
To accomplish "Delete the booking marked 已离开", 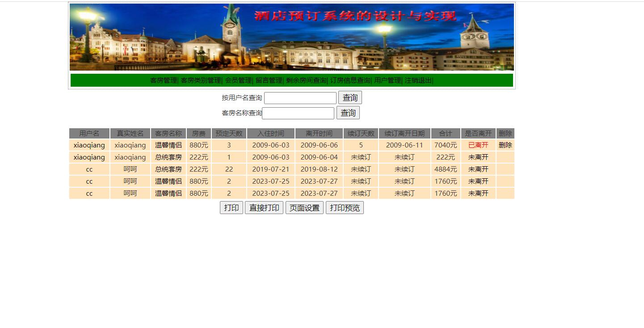I will (505, 145).
